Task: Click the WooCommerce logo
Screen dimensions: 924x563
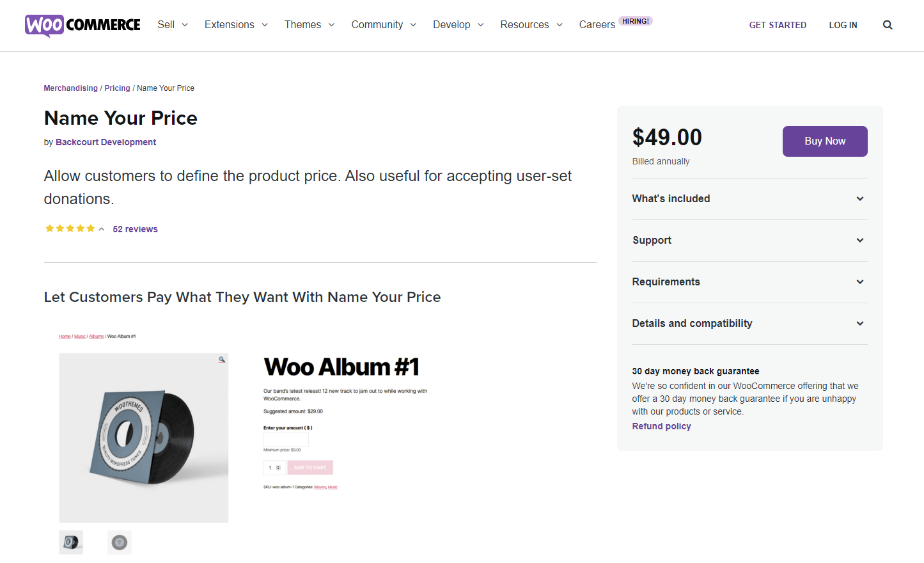Action: (x=82, y=25)
